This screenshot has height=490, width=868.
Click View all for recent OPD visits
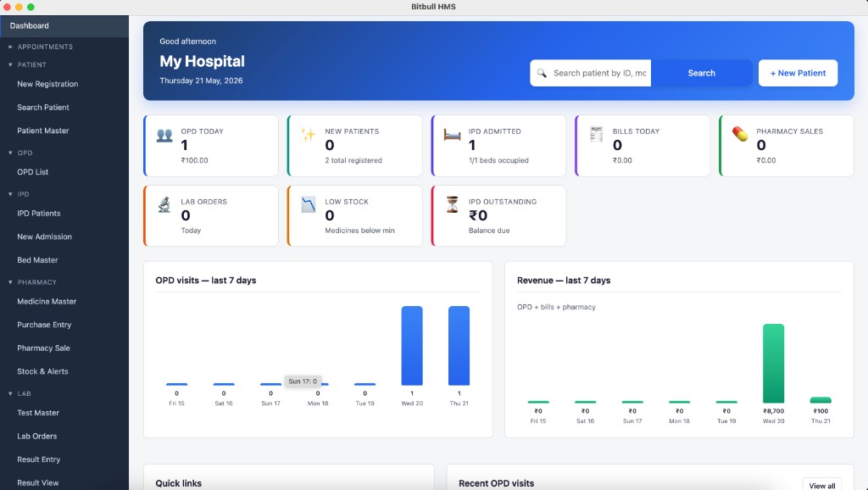(x=822, y=485)
